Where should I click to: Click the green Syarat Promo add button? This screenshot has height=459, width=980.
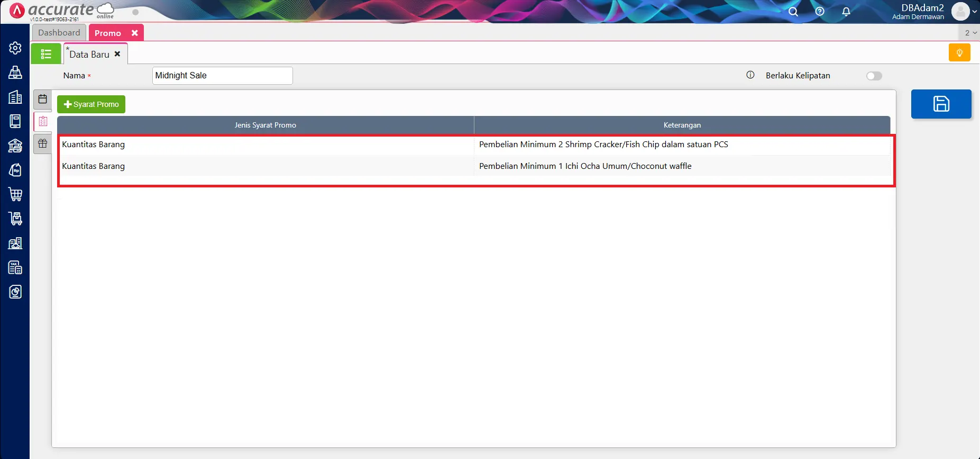tap(91, 104)
